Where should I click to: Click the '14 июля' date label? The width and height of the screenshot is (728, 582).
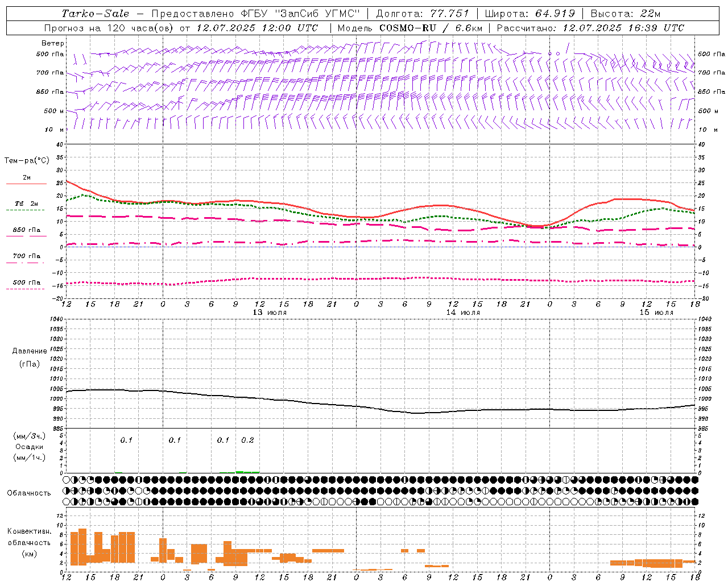click(x=463, y=313)
